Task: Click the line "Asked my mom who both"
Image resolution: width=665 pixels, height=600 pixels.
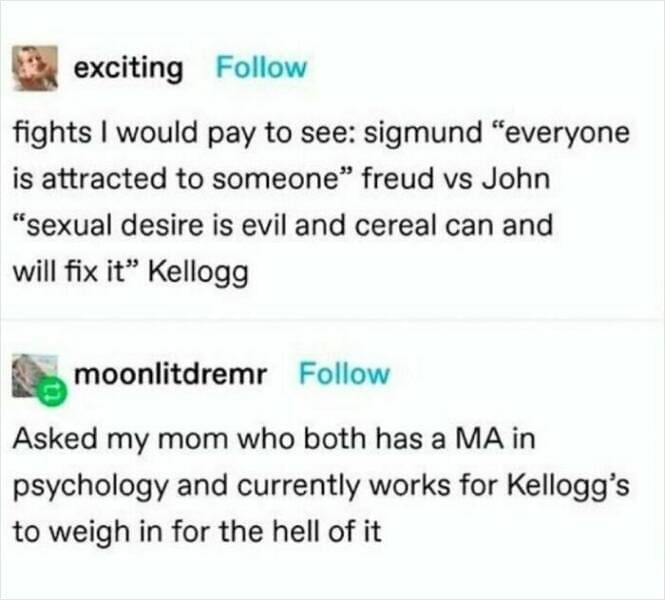Action: click(274, 438)
